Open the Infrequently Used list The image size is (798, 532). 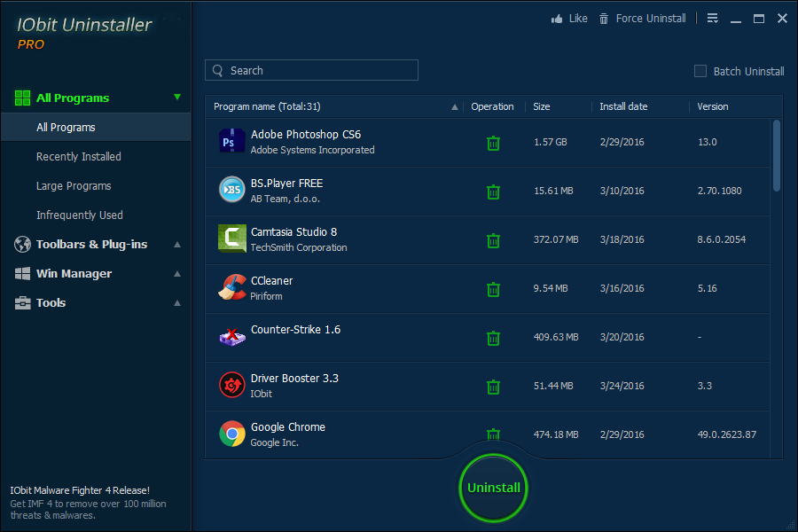coord(80,215)
